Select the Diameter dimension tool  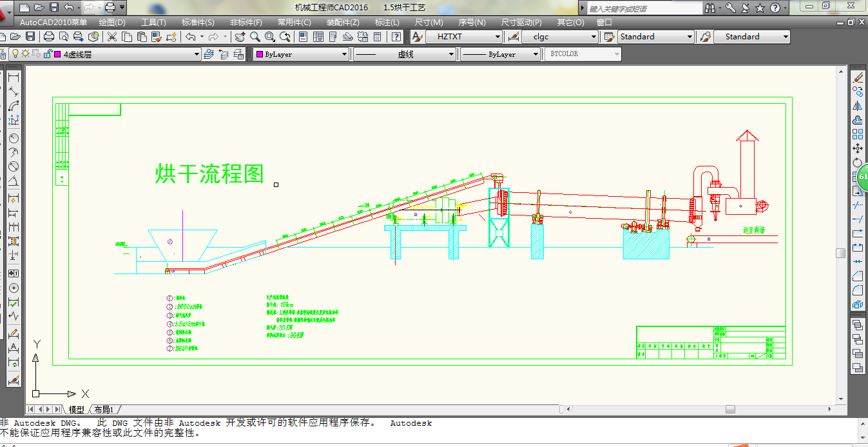14,166
